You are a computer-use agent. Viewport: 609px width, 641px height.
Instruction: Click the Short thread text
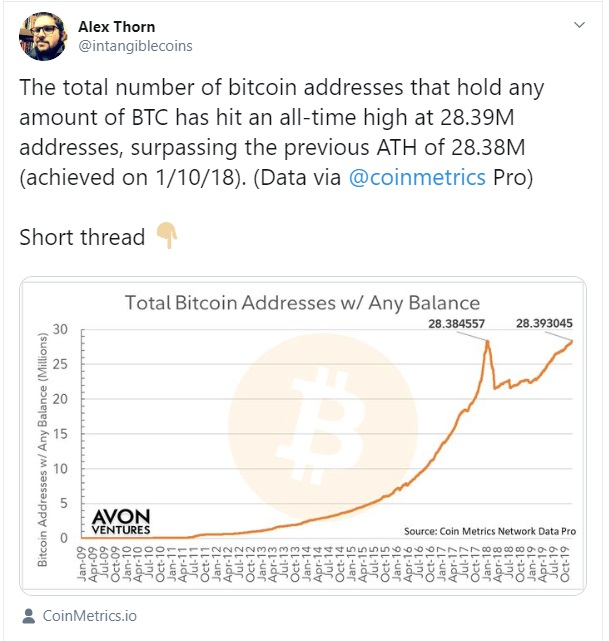82,237
